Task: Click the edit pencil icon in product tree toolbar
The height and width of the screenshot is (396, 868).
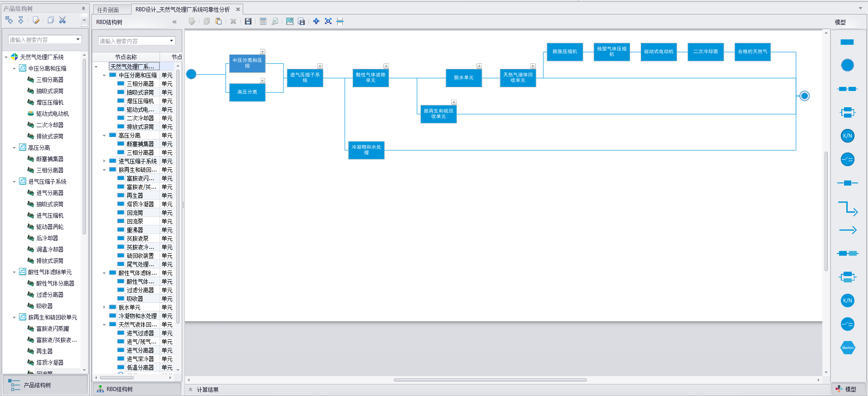Action: 36,20
